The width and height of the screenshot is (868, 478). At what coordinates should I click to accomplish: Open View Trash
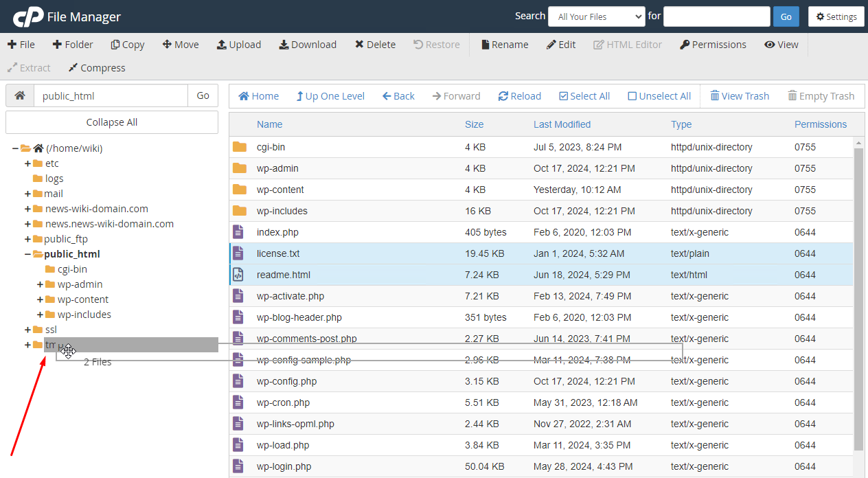(x=740, y=96)
